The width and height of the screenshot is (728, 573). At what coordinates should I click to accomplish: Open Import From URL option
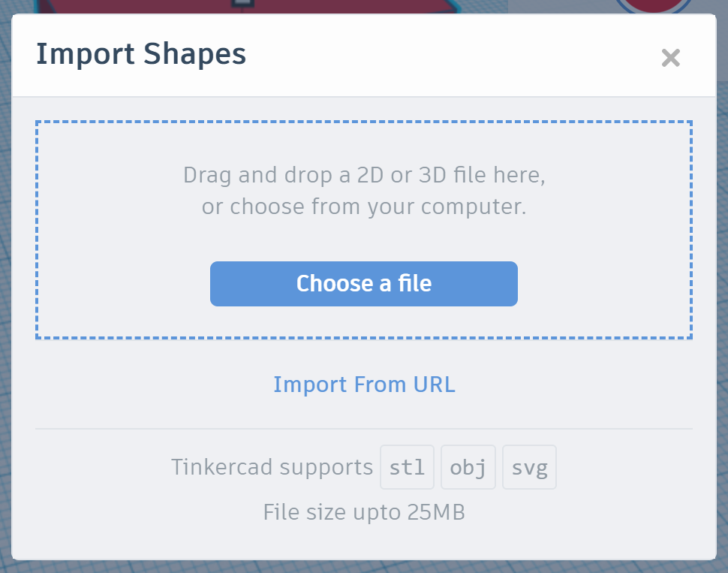[x=364, y=385]
